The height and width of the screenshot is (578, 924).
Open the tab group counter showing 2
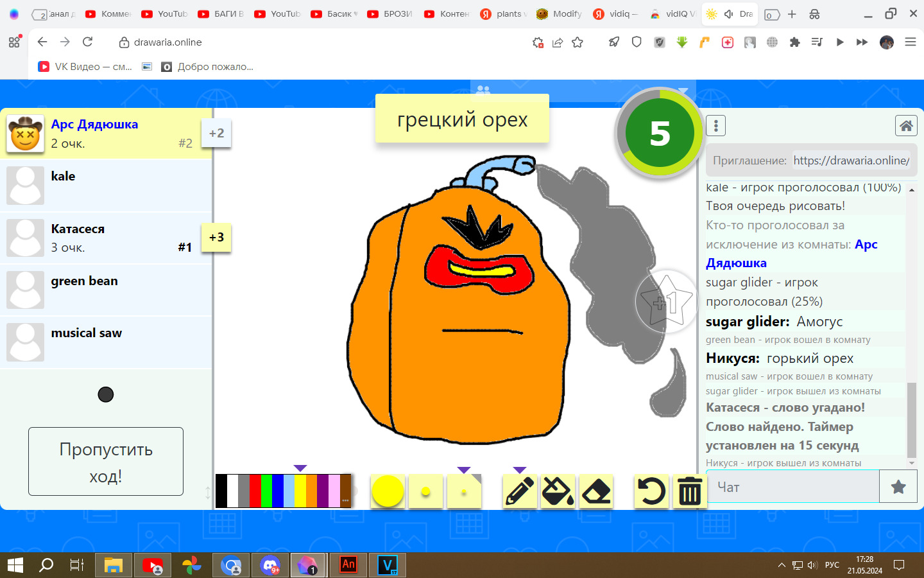[x=40, y=14]
